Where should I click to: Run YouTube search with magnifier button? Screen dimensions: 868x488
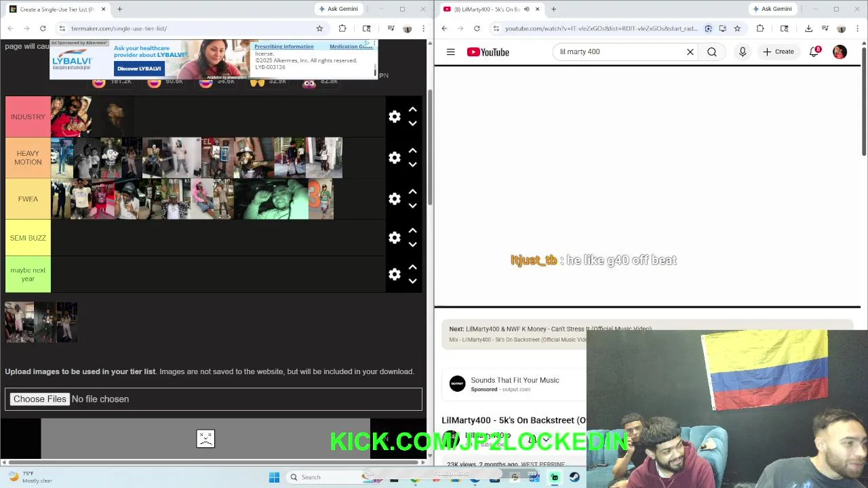point(712,52)
